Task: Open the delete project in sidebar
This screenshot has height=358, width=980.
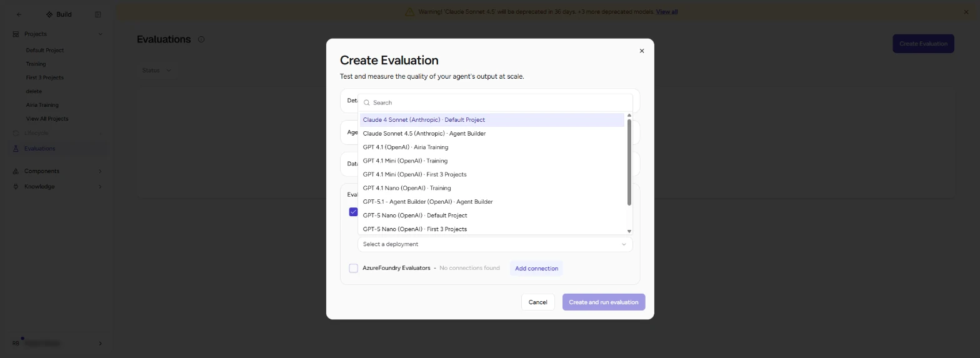Action: point(34,91)
